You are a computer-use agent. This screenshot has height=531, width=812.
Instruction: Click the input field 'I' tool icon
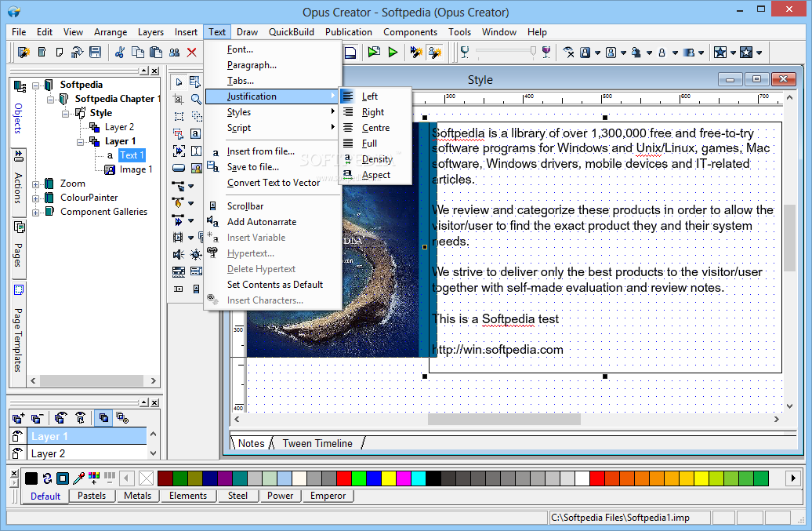196,151
